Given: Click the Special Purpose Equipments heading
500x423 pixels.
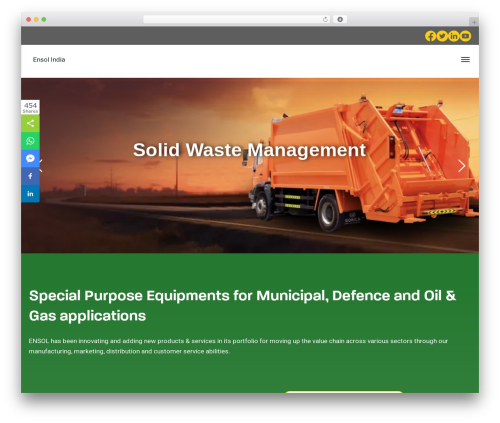Looking at the screenshot, I should click(x=242, y=305).
